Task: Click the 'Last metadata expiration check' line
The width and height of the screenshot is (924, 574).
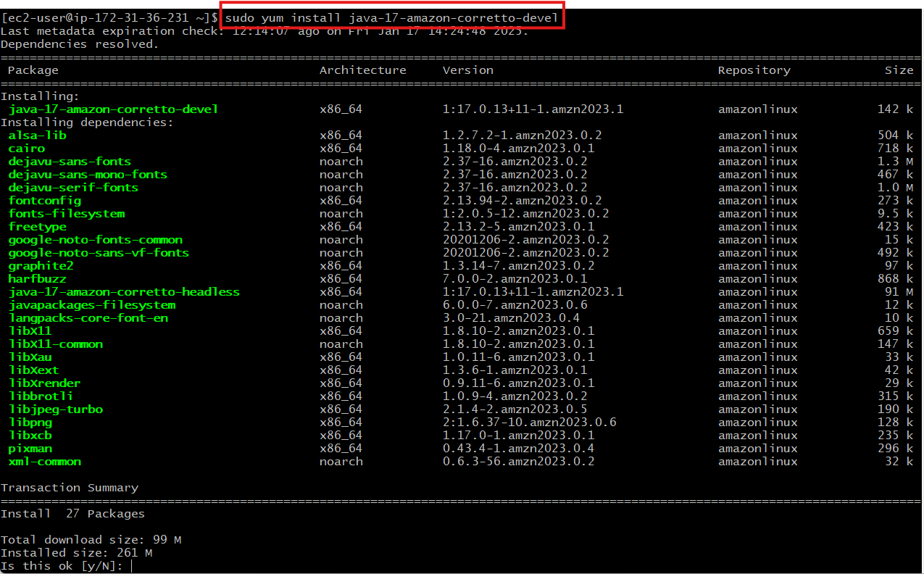Action: tap(265, 31)
